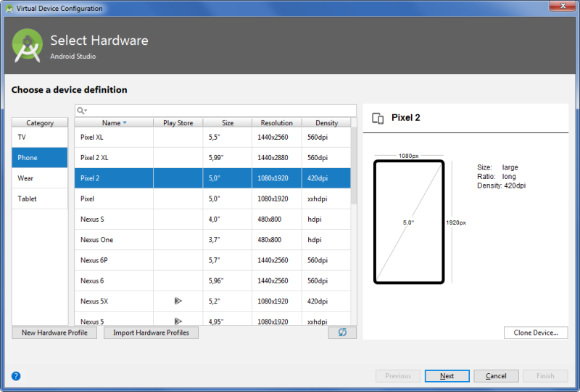
Task: Click the Density: 420dpi detail text
Action: (x=501, y=185)
